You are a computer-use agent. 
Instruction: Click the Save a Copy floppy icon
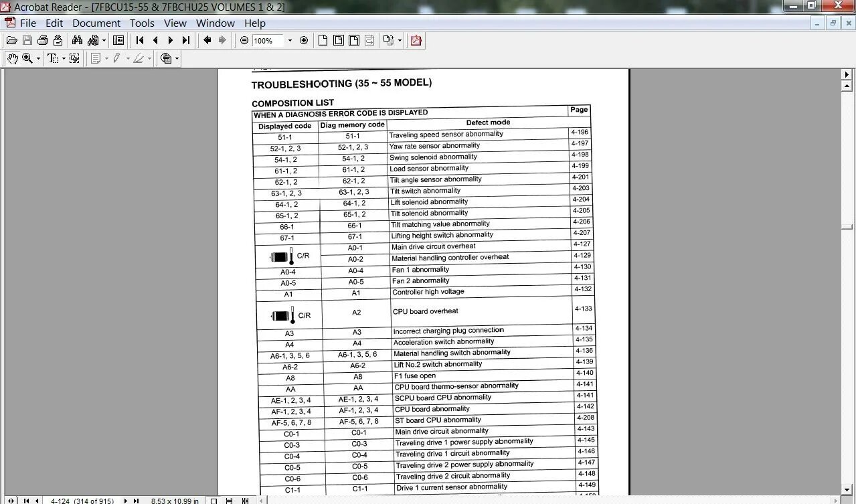[x=27, y=40]
